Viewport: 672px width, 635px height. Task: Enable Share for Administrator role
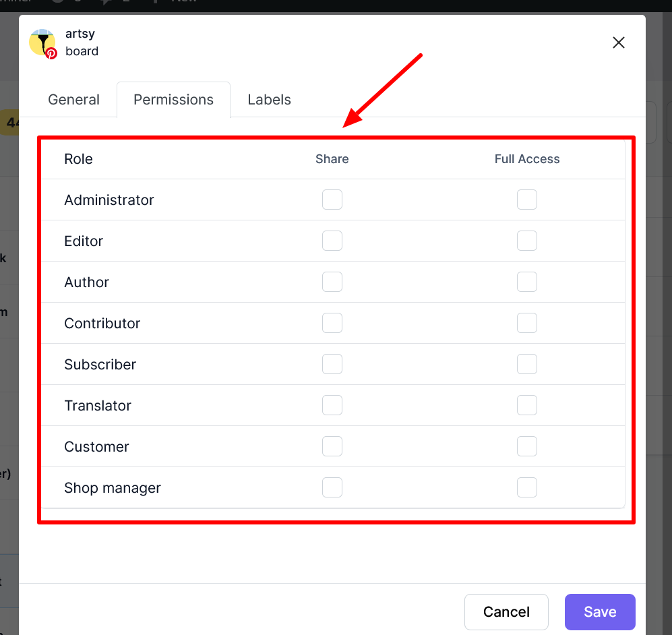tap(332, 200)
